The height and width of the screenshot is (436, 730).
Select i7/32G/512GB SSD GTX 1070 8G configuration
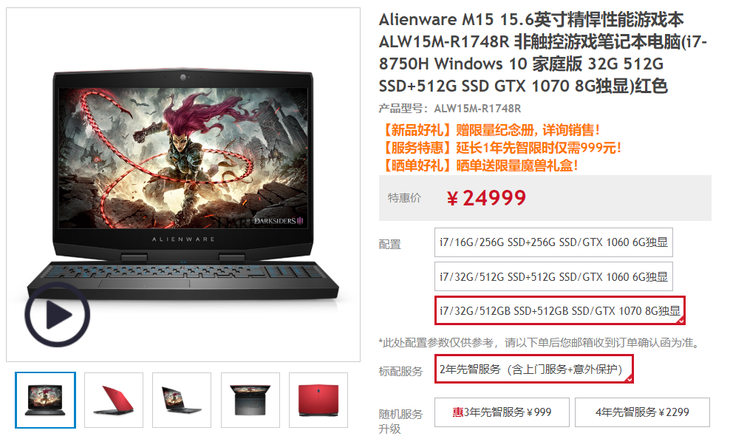coord(560,310)
